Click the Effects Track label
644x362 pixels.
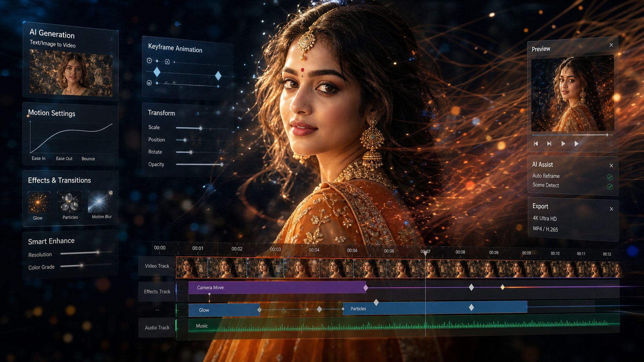tap(157, 292)
